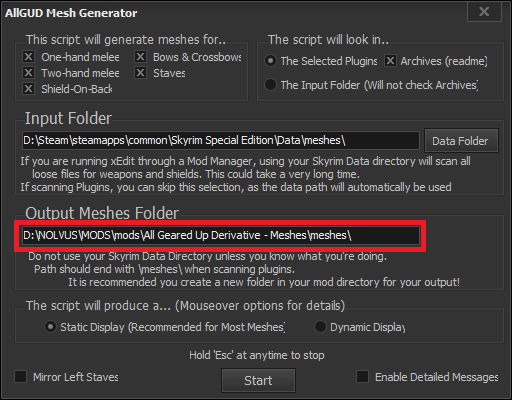512x400 pixels.
Task: Choose The Input Folder radio option
Action: [x=270, y=85]
